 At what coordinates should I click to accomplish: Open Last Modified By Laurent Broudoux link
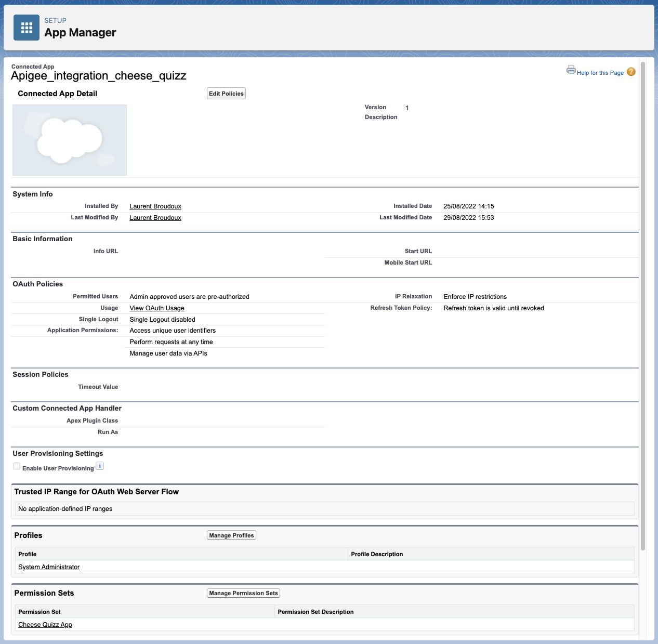tap(155, 218)
